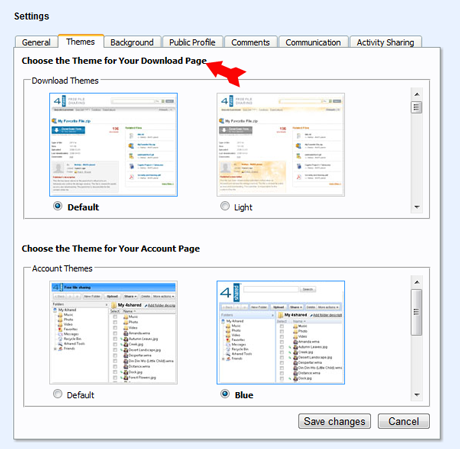
Task: Open the Background tab
Action: (x=132, y=42)
